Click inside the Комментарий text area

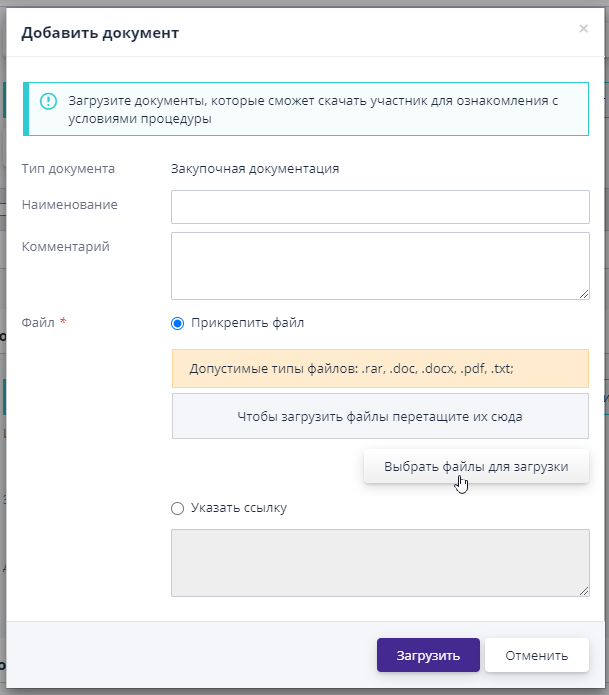(x=380, y=265)
